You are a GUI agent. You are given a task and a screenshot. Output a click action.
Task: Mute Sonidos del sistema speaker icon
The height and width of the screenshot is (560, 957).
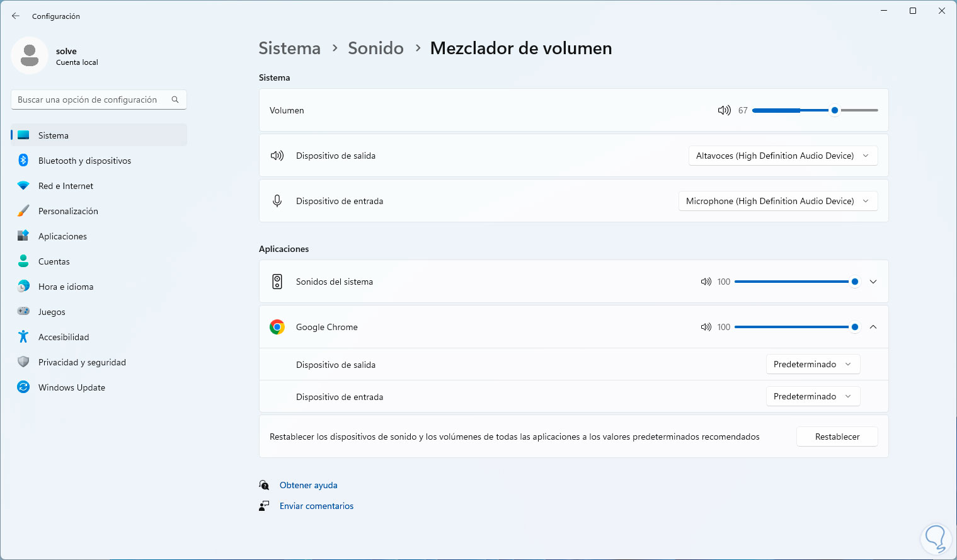point(706,282)
